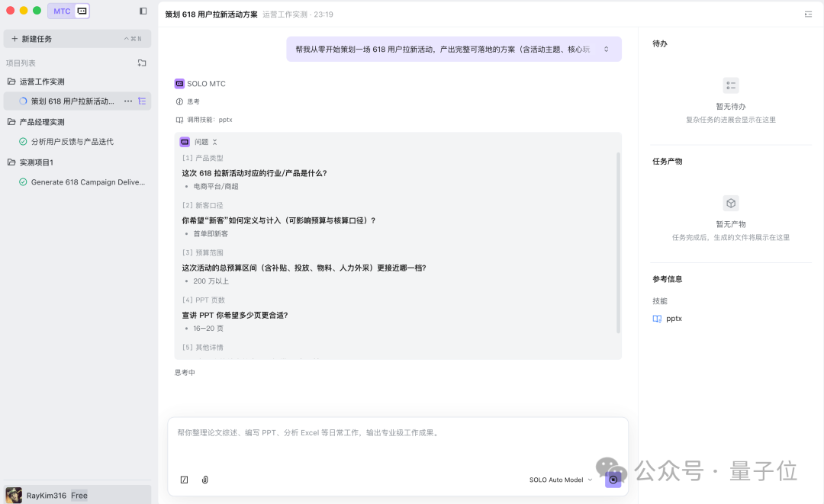Open the slash command icon
The width and height of the screenshot is (824, 504).
point(185,480)
